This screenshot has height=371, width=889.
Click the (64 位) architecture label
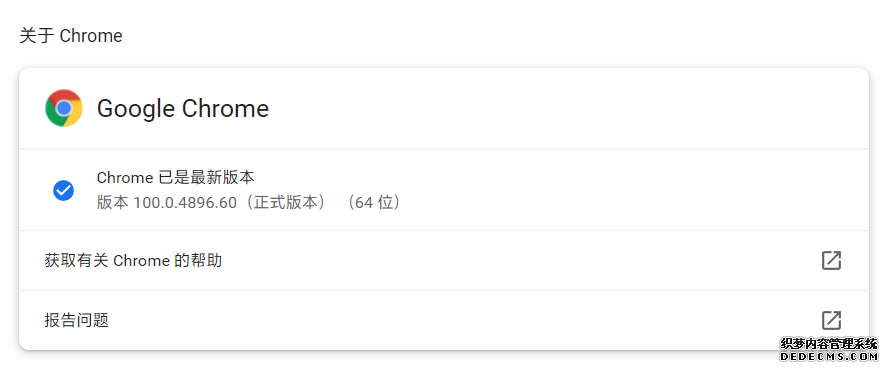click(x=374, y=203)
